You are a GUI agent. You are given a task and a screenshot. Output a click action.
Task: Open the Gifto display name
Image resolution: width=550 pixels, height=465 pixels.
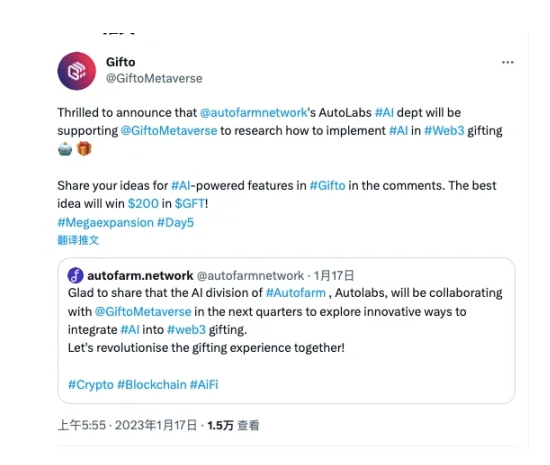click(x=121, y=62)
